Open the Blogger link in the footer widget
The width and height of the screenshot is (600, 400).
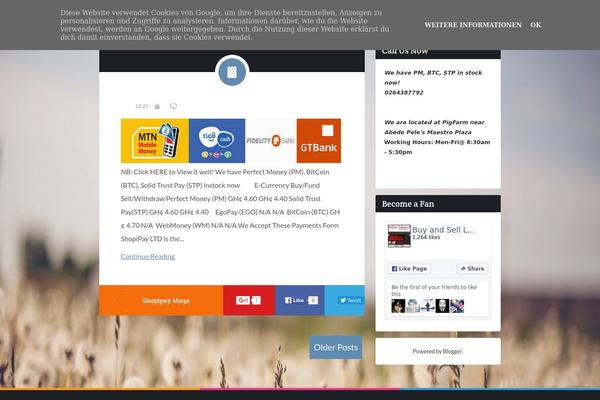click(x=452, y=351)
